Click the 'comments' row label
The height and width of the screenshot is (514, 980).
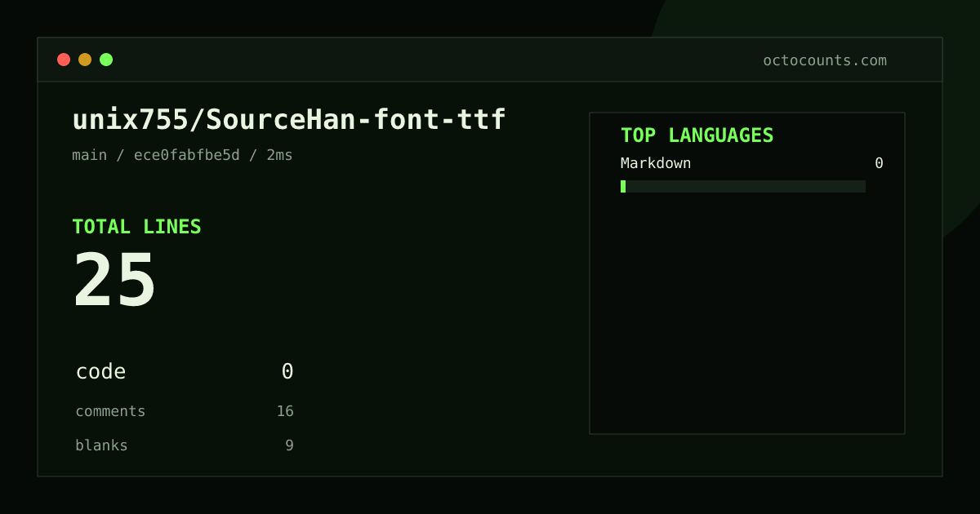tap(110, 411)
